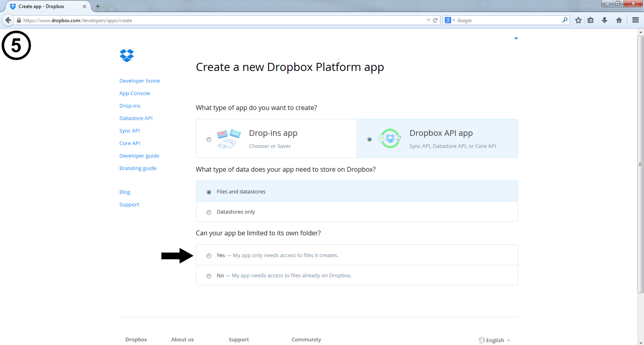Click the Files and datastores label
The height and width of the screenshot is (345, 644).
(x=241, y=191)
